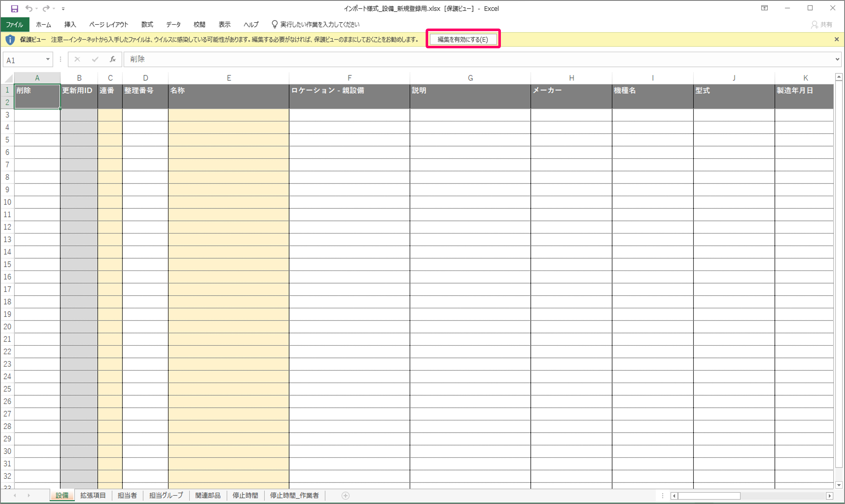Click the Redo arrow icon
The height and width of the screenshot is (504, 845).
tap(46, 8)
